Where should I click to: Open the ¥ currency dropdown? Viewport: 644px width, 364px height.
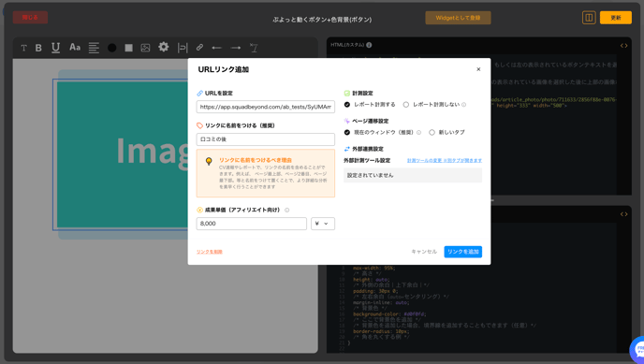click(323, 224)
